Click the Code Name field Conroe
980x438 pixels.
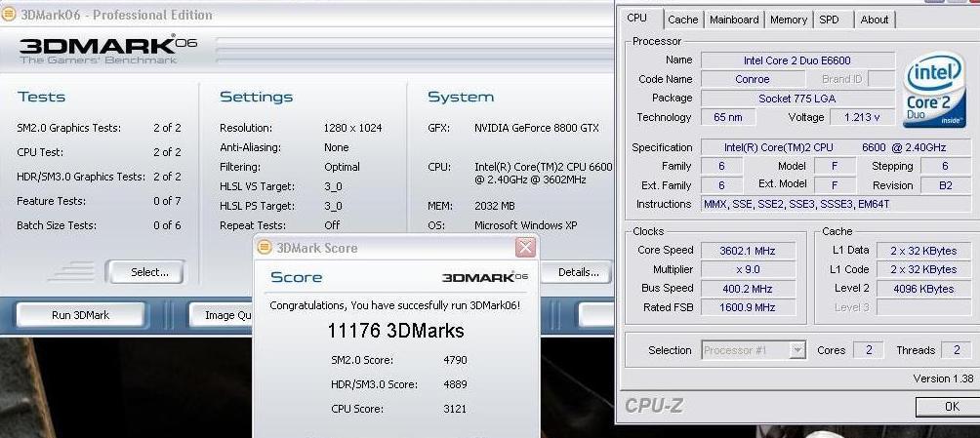click(753, 79)
